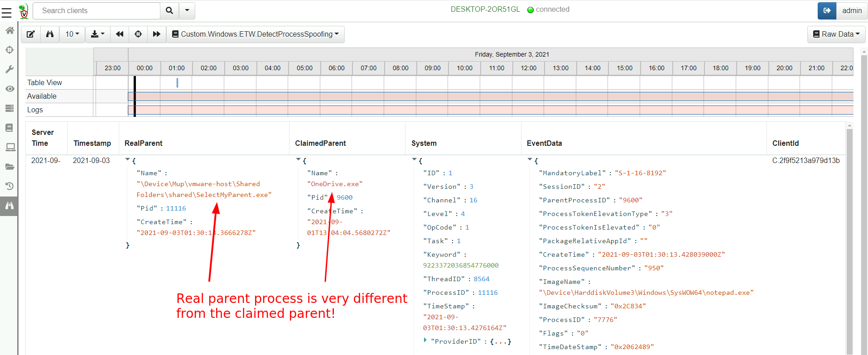The image size is (868, 355).
Task: Click the edit event monitoring pencil icon
Action: [31, 34]
